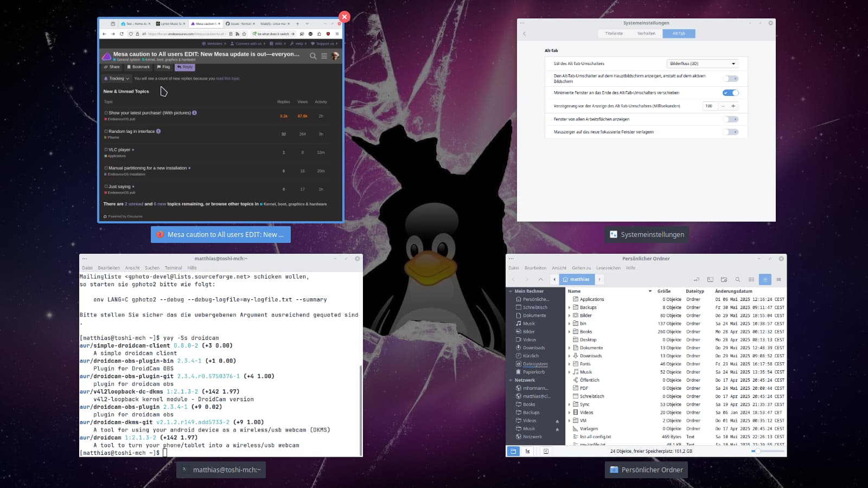
Task: Toggle 'Minimierte Fenster an das Ende' switch off
Action: click(x=730, y=93)
